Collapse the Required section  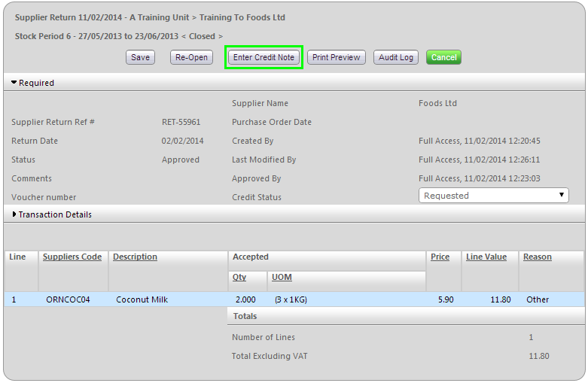[32, 83]
